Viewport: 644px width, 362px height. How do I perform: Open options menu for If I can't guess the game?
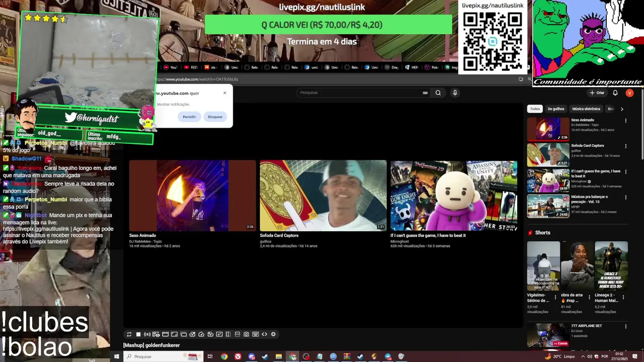point(626,172)
